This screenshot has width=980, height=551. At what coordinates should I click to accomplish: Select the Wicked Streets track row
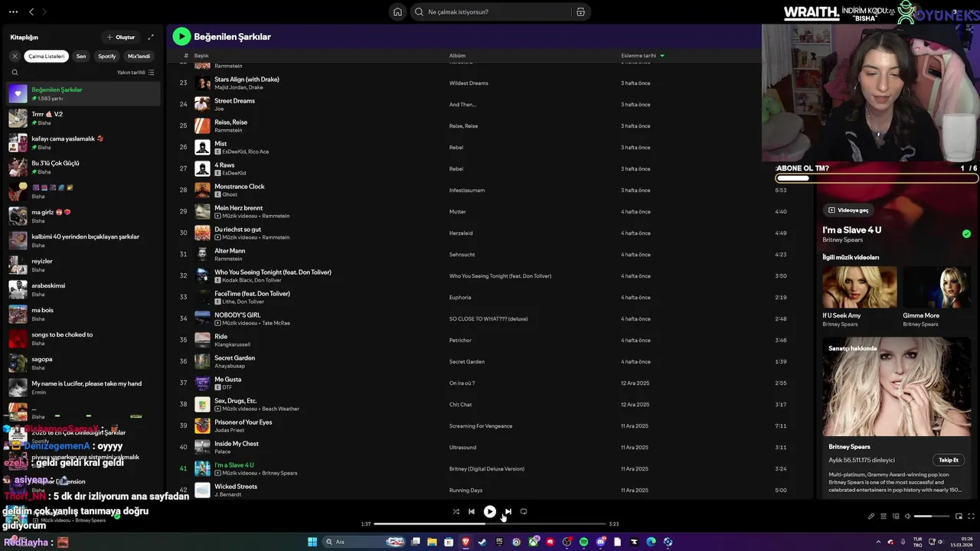pyautogui.click(x=489, y=490)
